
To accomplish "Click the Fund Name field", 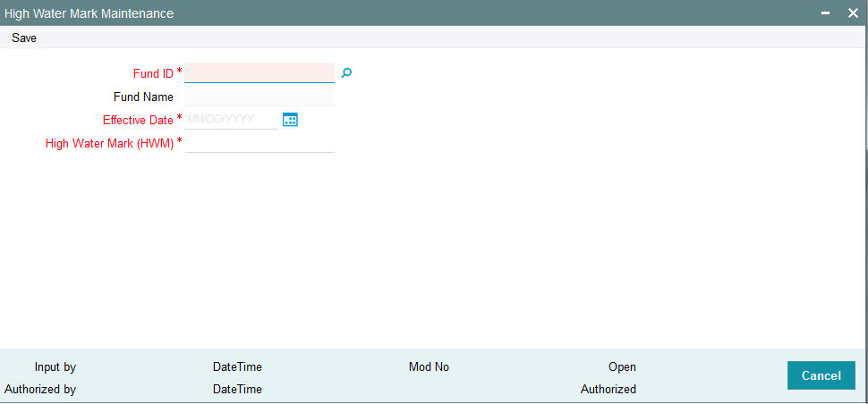I will [260, 97].
